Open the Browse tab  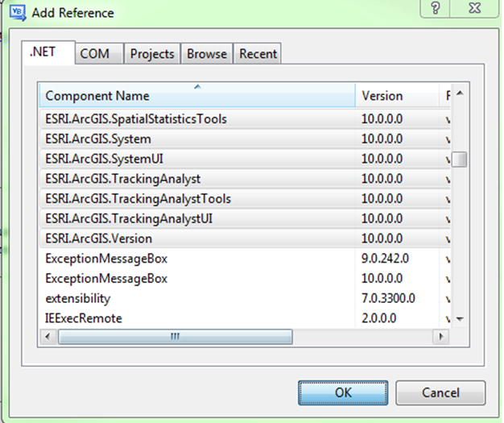click(207, 54)
